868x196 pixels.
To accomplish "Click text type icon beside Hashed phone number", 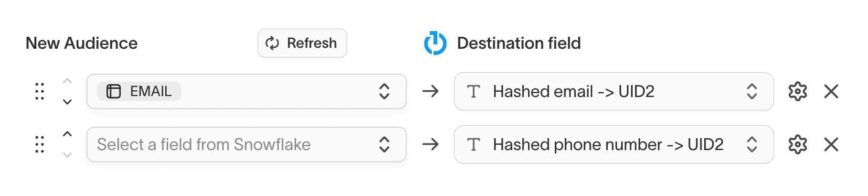I will click(x=474, y=144).
